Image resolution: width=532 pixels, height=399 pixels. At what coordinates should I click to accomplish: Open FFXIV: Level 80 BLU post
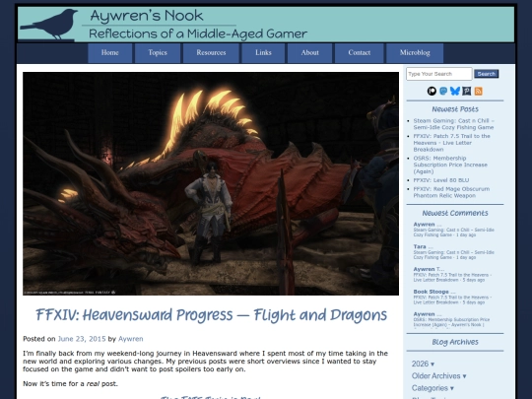coord(441,180)
